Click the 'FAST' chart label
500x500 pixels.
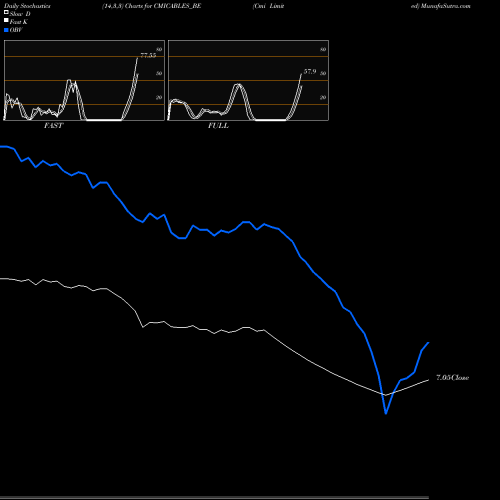point(53,126)
